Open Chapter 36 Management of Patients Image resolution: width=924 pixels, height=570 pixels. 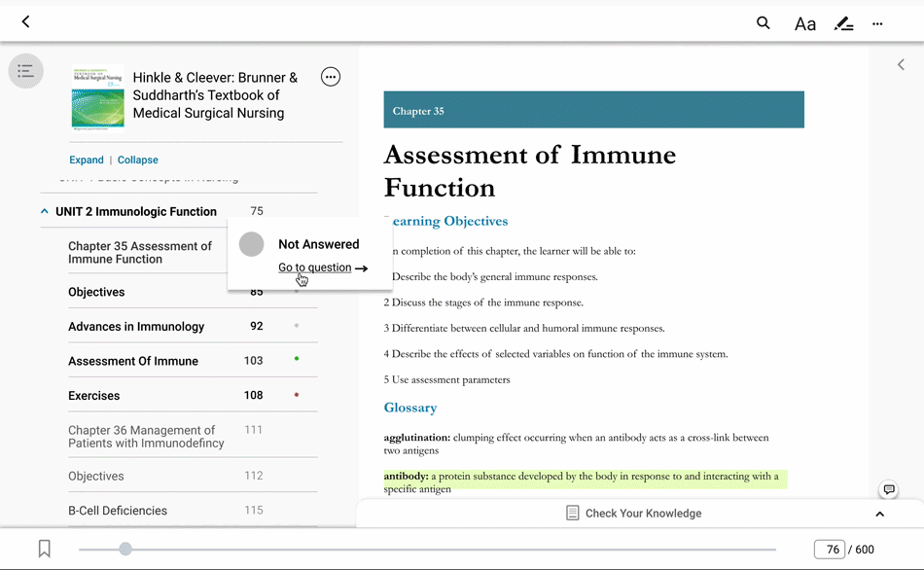pyautogui.click(x=146, y=437)
